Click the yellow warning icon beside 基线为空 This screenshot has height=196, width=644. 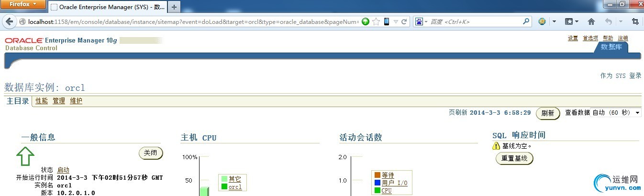click(x=496, y=146)
